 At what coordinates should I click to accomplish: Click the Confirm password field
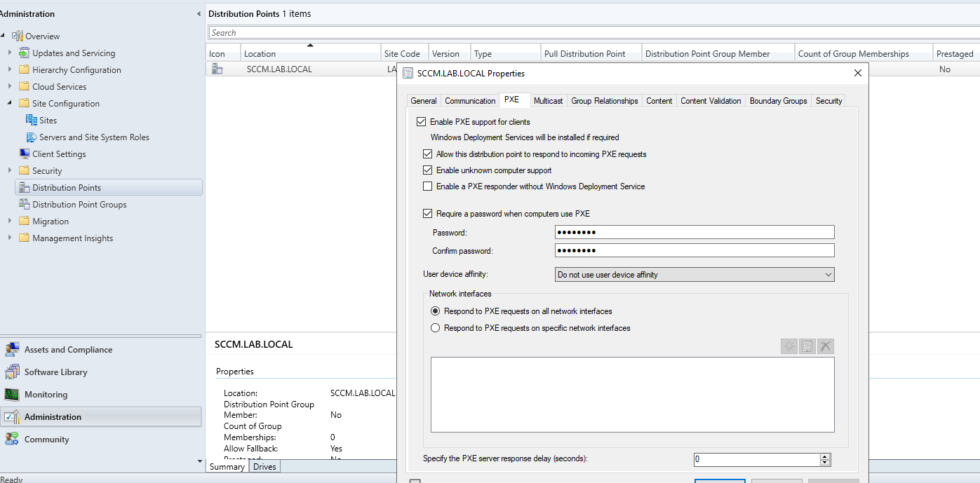[694, 251]
